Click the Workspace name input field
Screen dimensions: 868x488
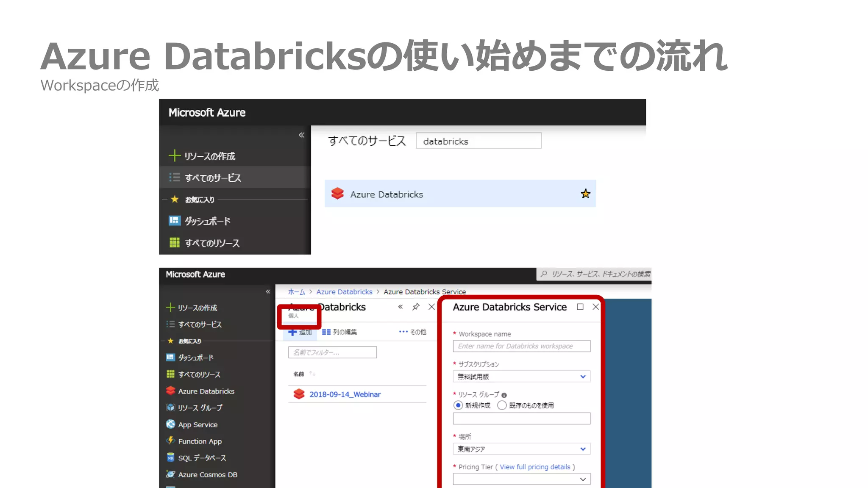click(521, 346)
